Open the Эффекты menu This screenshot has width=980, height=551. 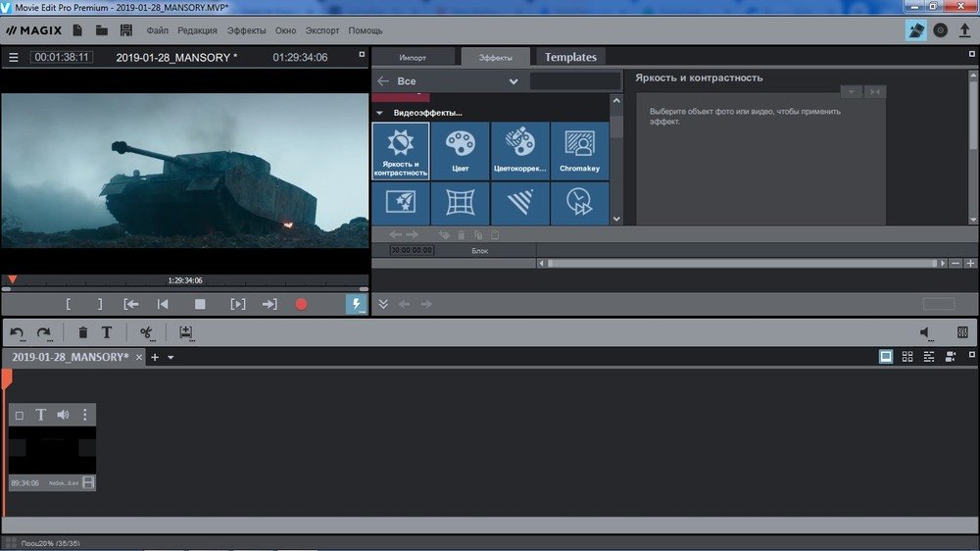[246, 30]
